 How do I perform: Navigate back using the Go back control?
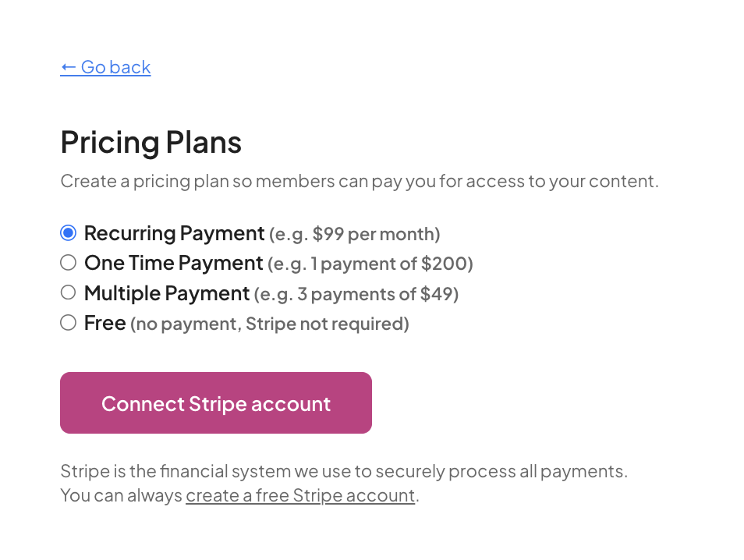[x=105, y=67]
